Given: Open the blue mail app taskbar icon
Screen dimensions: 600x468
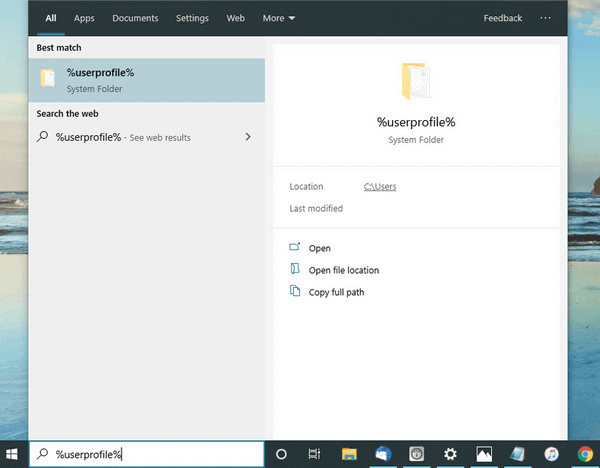Looking at the screenshot, I should click(383, 454).
